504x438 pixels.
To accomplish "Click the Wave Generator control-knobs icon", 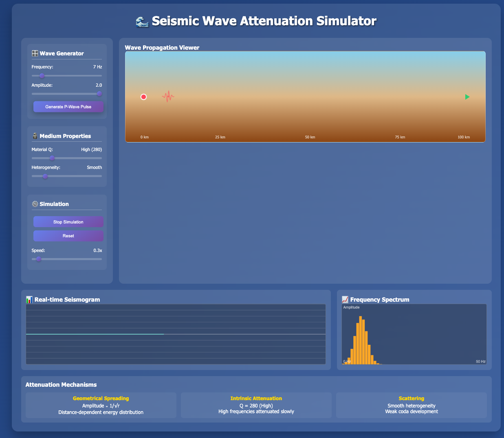I will click(35, 53).
